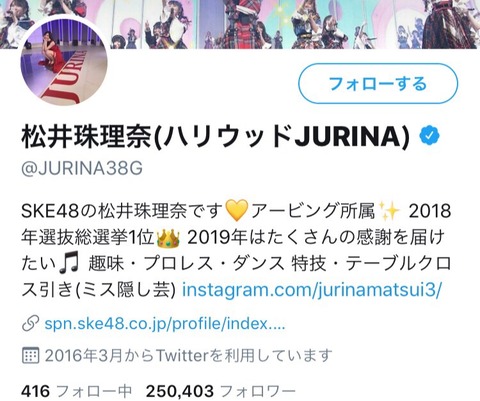The height and width of the screenshot is (401, 480).
Task: Click the 416 following count number
Action: point(35,391)
